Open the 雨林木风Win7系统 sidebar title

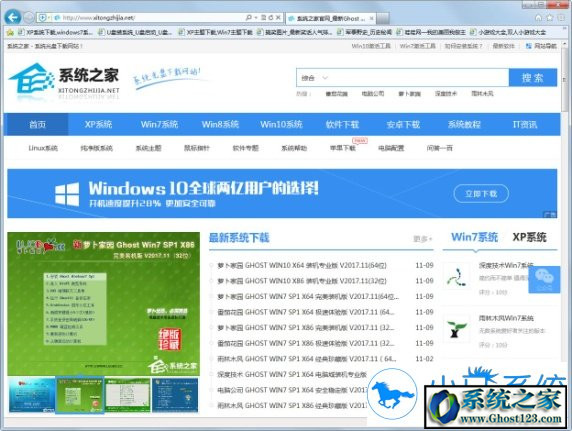point(506,318)
